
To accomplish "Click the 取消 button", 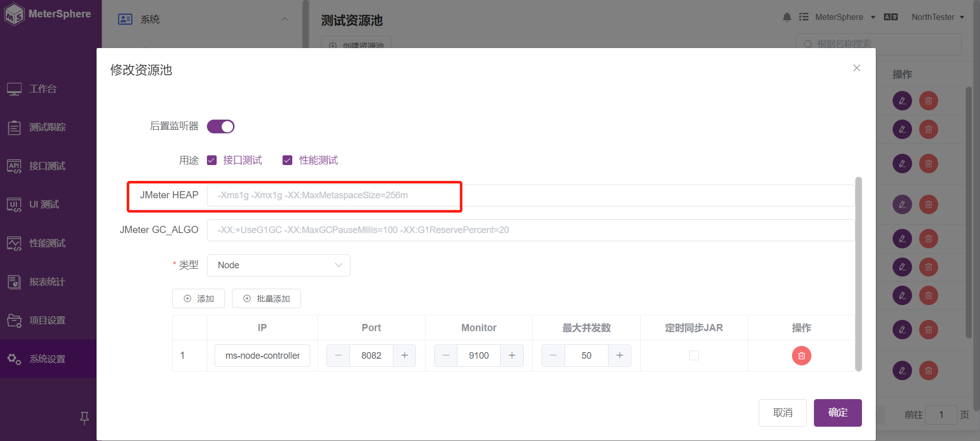I will (x=783, y=412).
